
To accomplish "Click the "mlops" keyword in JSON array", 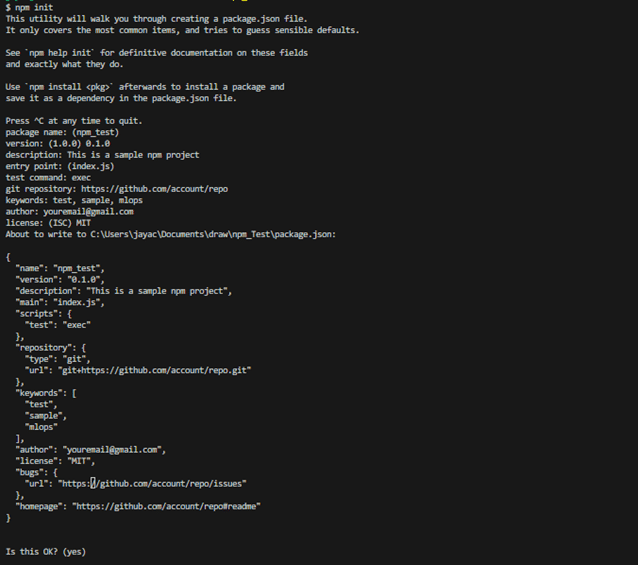I will click(x=41, y=427).
